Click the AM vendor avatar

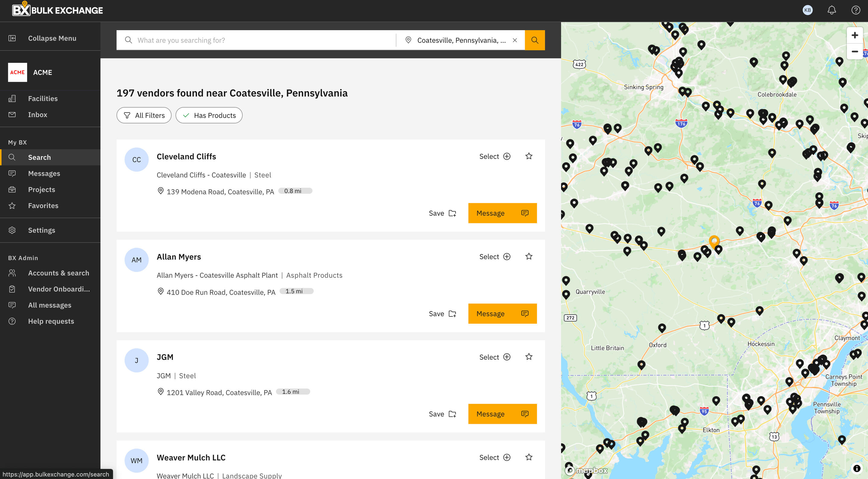coord(137,260)
